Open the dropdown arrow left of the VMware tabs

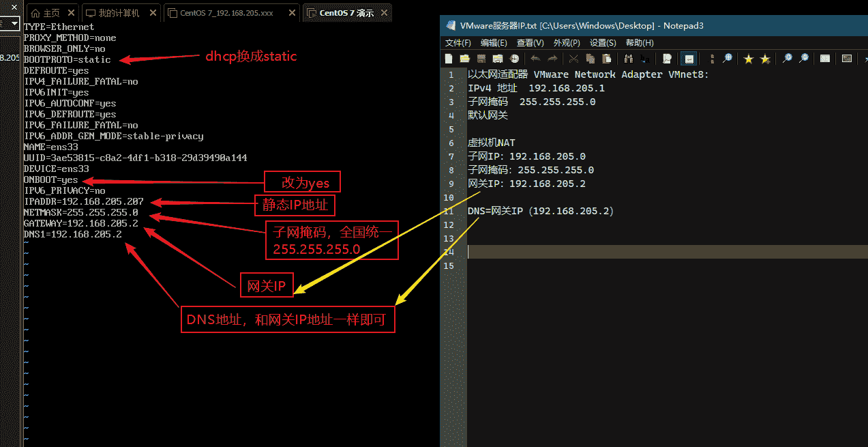[x=14, y=23]
